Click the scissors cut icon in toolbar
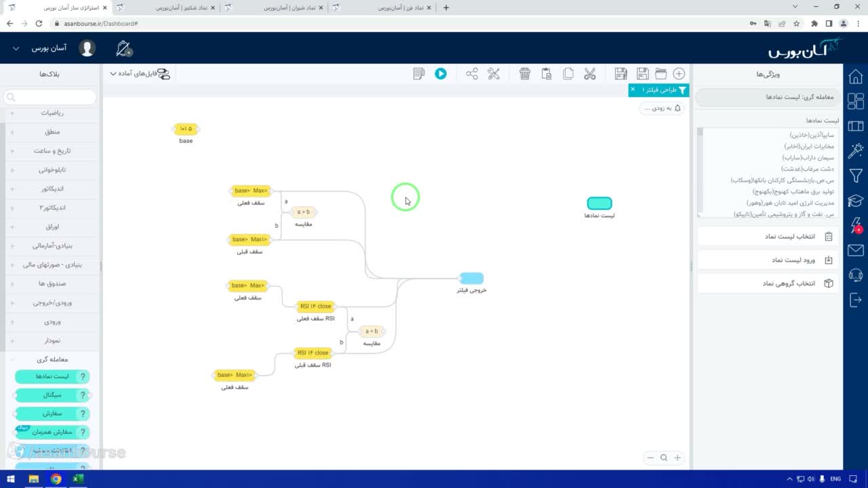Screen dimensions: 868x488 tap(590, 74)
